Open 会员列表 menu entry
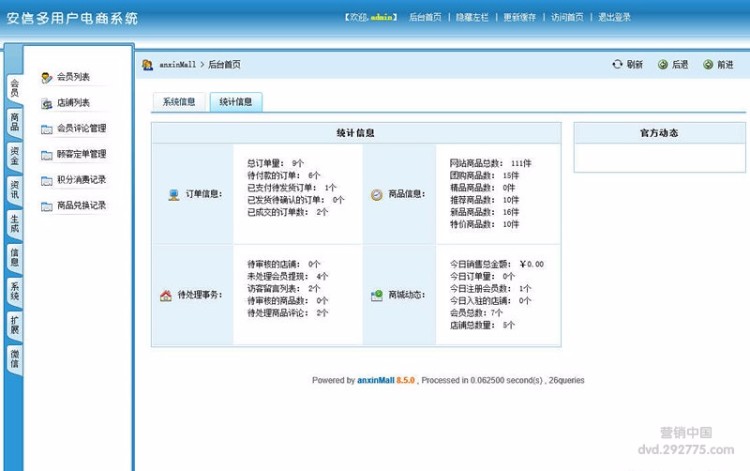 (73, 77)
